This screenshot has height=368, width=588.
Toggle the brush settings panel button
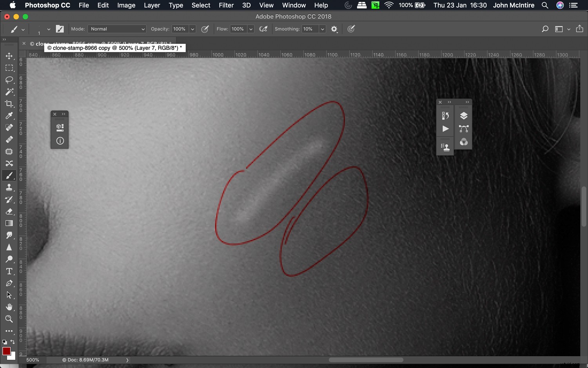60,29
